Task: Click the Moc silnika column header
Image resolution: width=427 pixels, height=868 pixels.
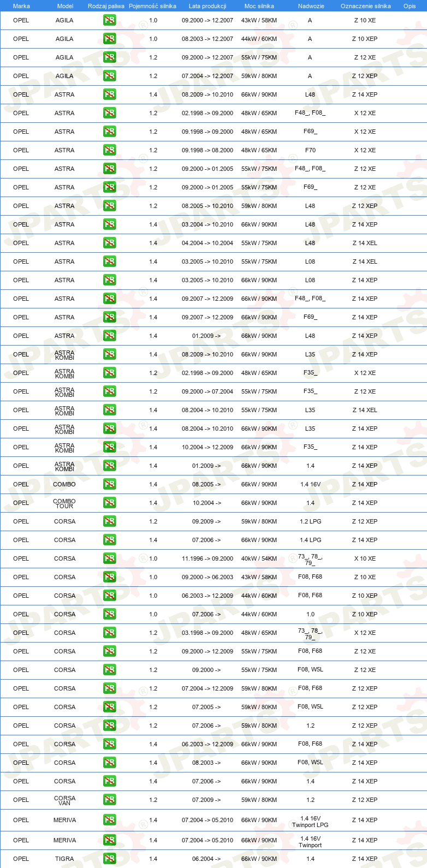Action: (259, 6)
